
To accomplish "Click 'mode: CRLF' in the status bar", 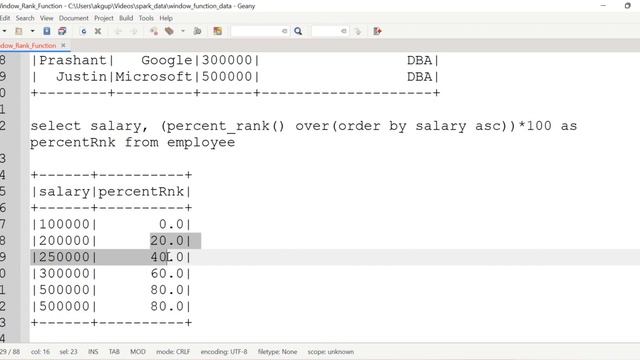I will (x=173, y=351).
